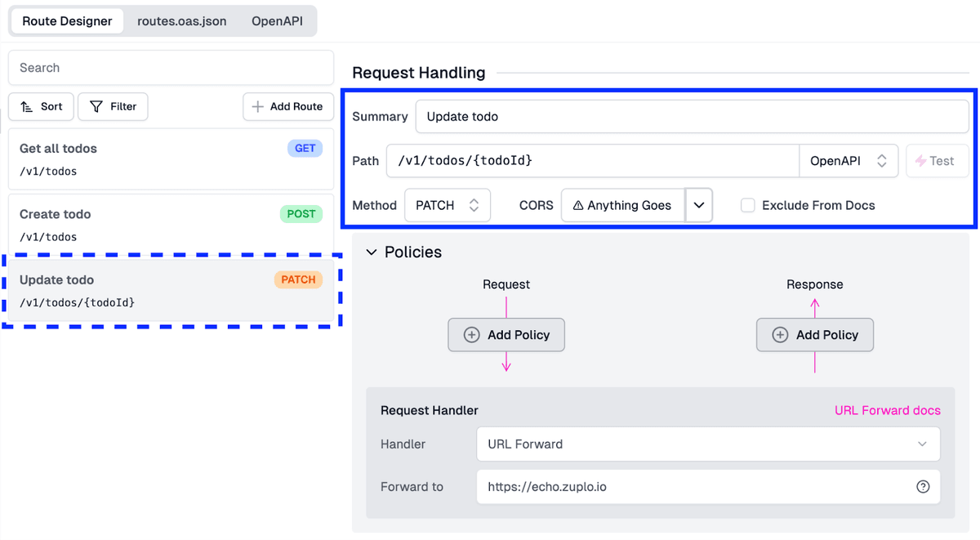Click the plus icon on Add Route
The height and width of the screenshot is (540, 980).
pos(255,106)
